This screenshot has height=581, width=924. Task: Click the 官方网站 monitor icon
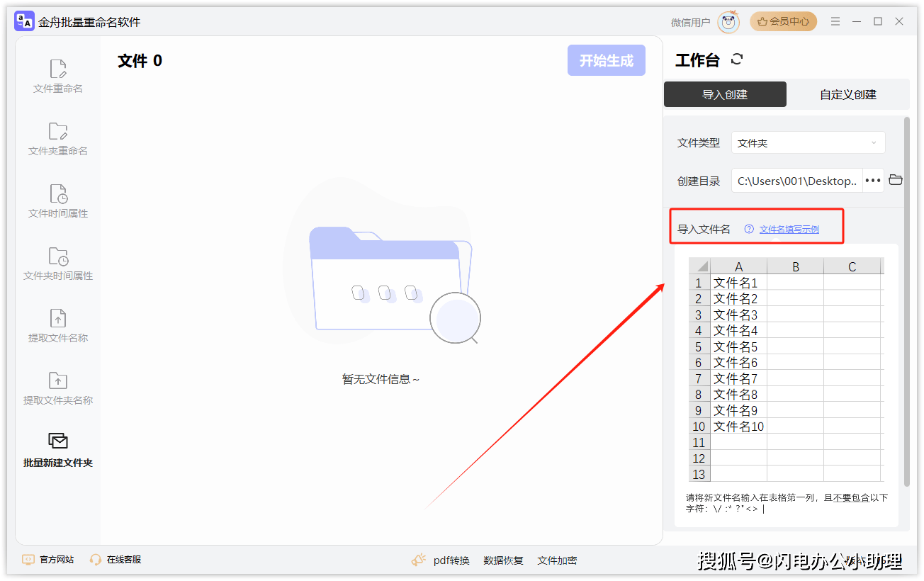pyautogui.click(x=28, y=559)
